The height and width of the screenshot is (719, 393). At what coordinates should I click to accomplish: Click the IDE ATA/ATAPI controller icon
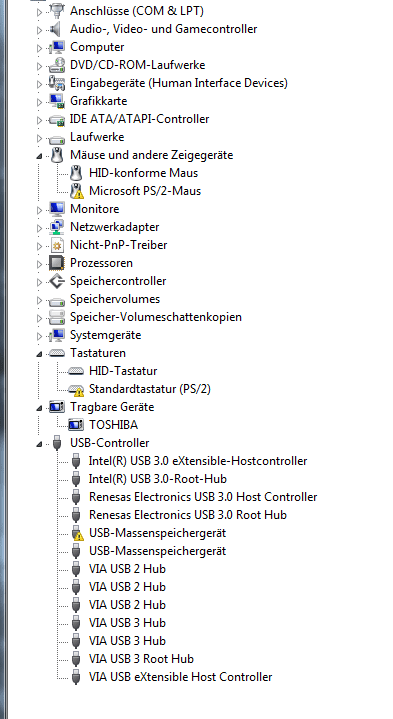click(x=57, y=120)
